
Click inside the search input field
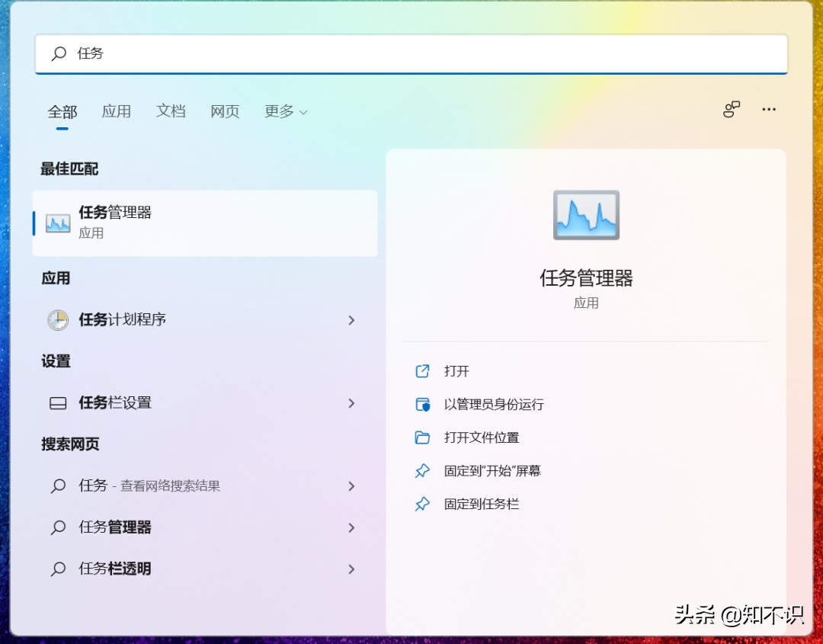[x=305, y=53]
